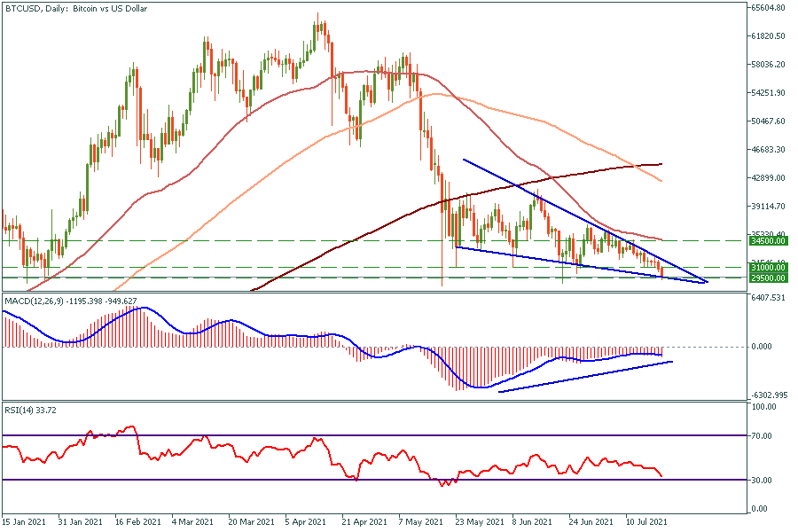The height and width of the screenshot is (532, 798).
Task: Click the 31 Jan 2021 date label
Action: (x=81, y=522)
